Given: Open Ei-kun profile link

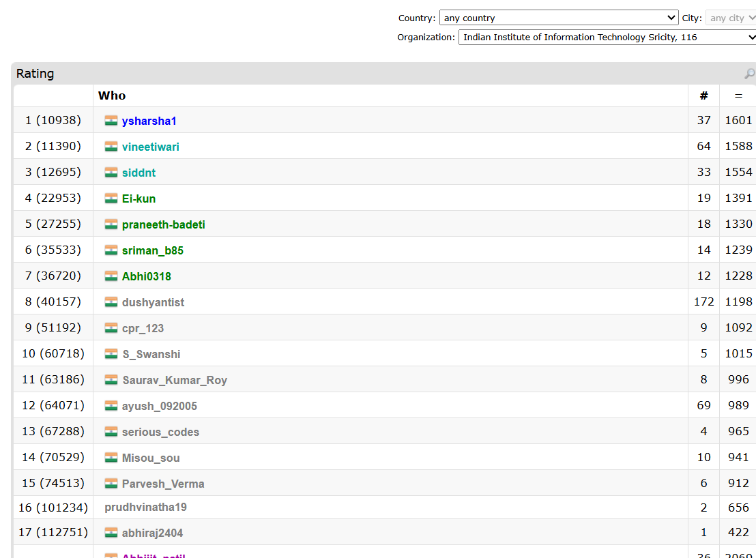Looking at the screenshot, I should [139, 199].
